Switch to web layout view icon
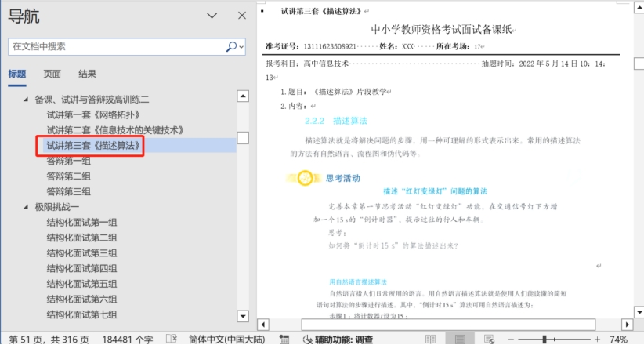This screenshot has height=345, width=644. (490, 340)
